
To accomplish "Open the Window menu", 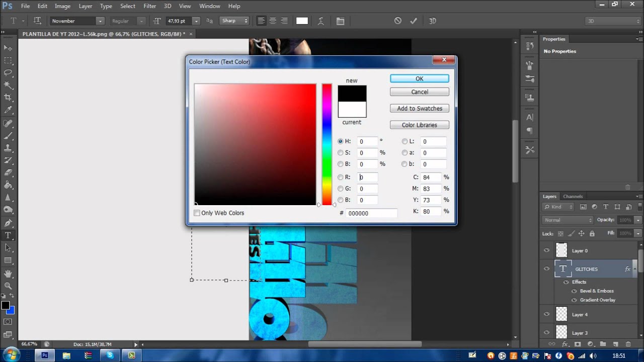I will click(x=210, y=6).
